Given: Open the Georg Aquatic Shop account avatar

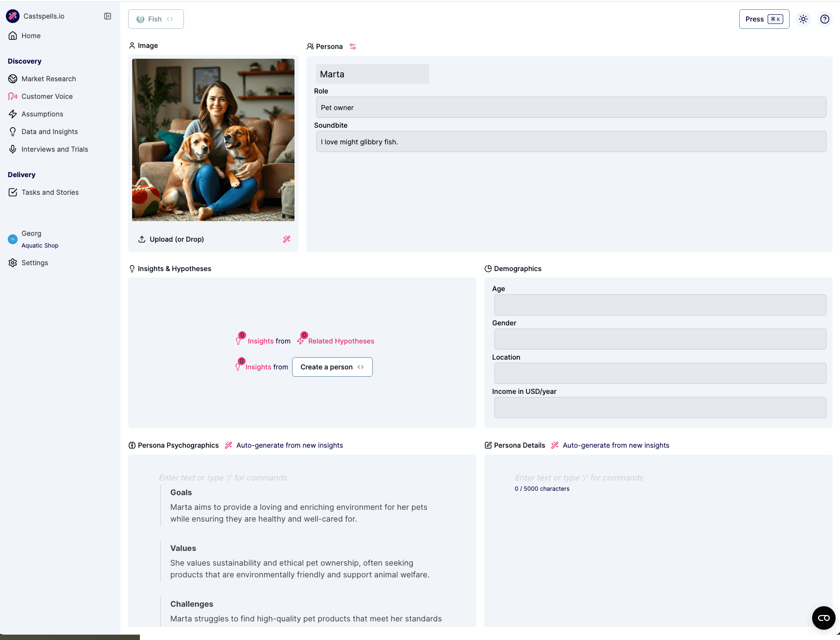Looking at the screenshot, I should coord(13,239).
